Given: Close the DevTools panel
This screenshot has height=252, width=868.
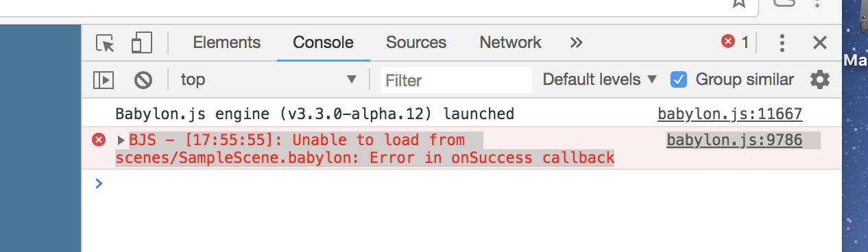Looking at the screenshot, I should [x=819, y=43].
